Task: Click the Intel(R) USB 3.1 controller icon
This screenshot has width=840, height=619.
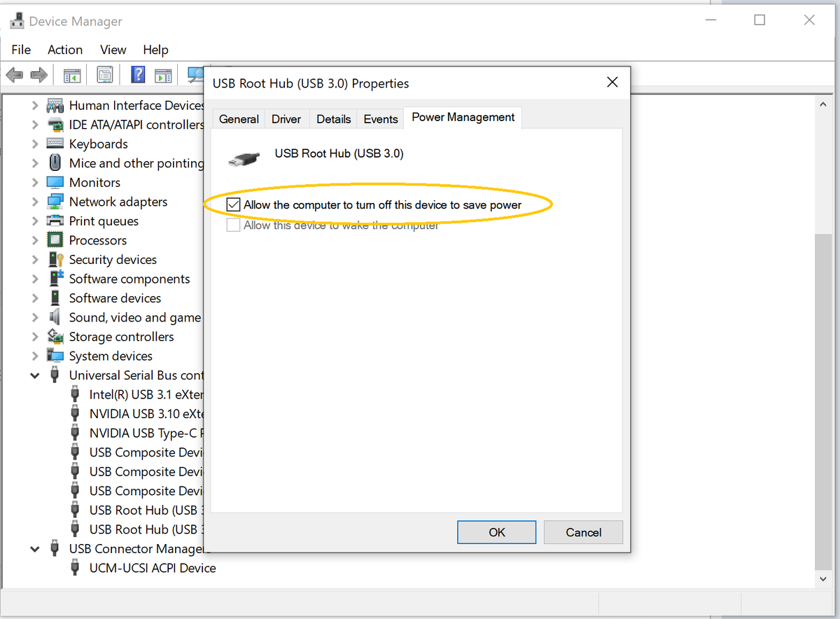Action: tap(76, 394)
